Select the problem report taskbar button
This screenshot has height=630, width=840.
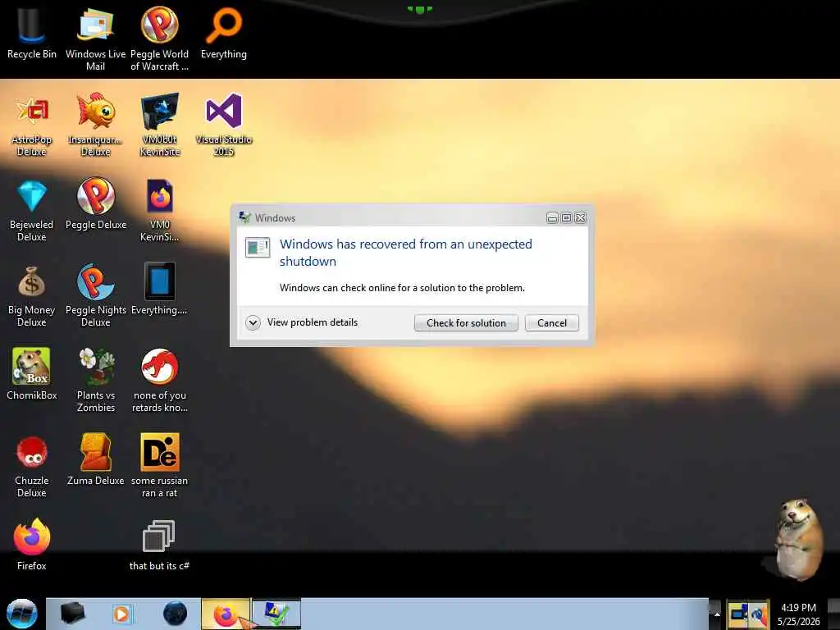coord(276,614)
